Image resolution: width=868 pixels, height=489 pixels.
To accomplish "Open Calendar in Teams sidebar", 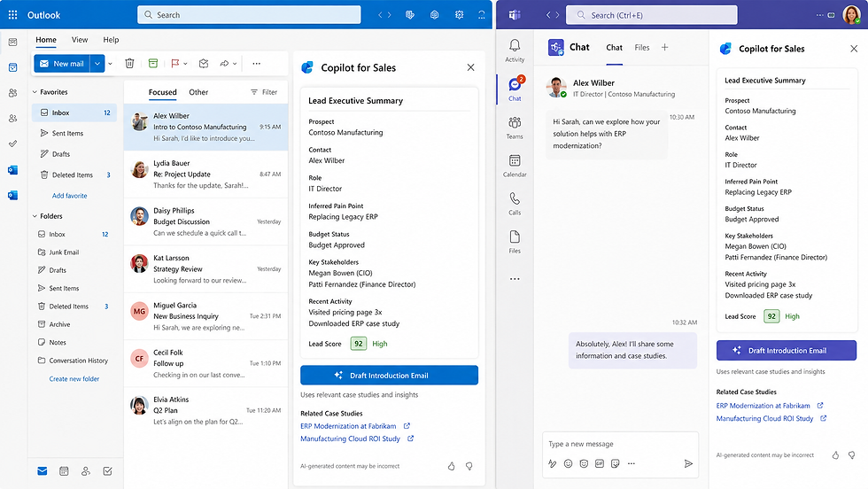I will click(515, 166).
